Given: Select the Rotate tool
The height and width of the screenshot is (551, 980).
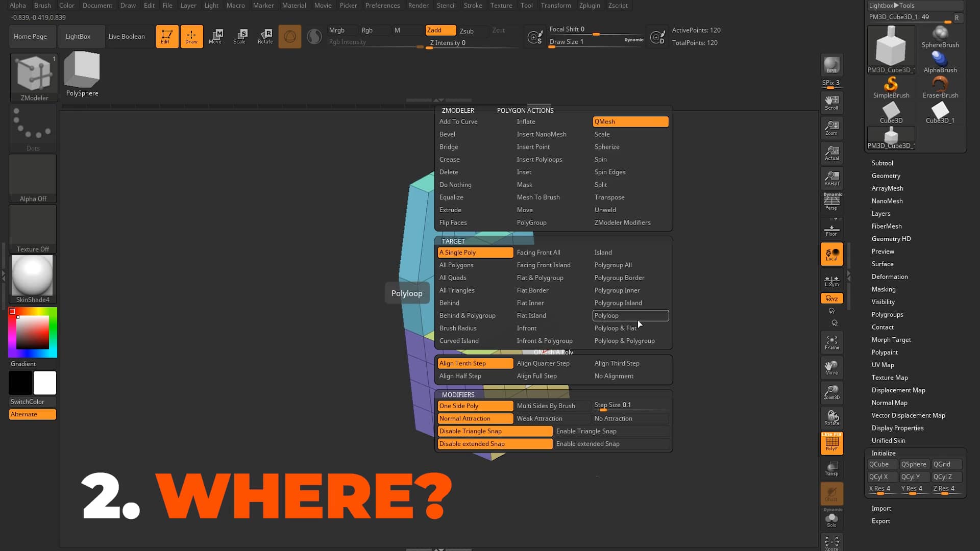Looking at the screenshot, I should click(x=265, y=36).
